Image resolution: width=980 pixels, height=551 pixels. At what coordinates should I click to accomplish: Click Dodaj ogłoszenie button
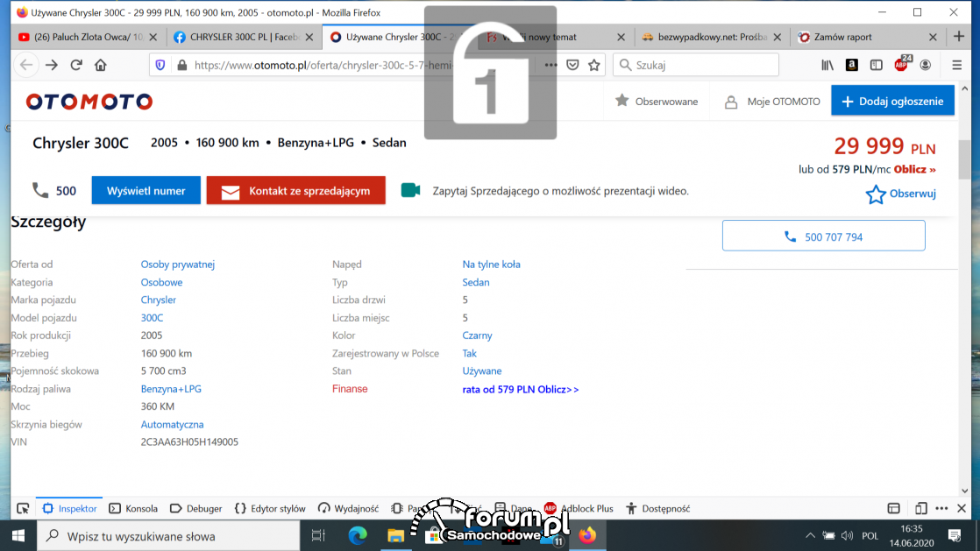pyautogui.click(x=892, y=102)
